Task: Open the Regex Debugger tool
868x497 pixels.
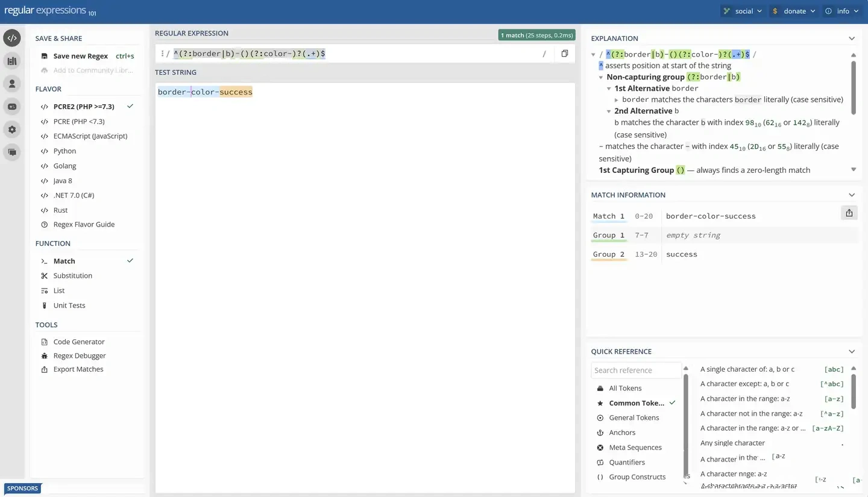Action: [79, 356]
